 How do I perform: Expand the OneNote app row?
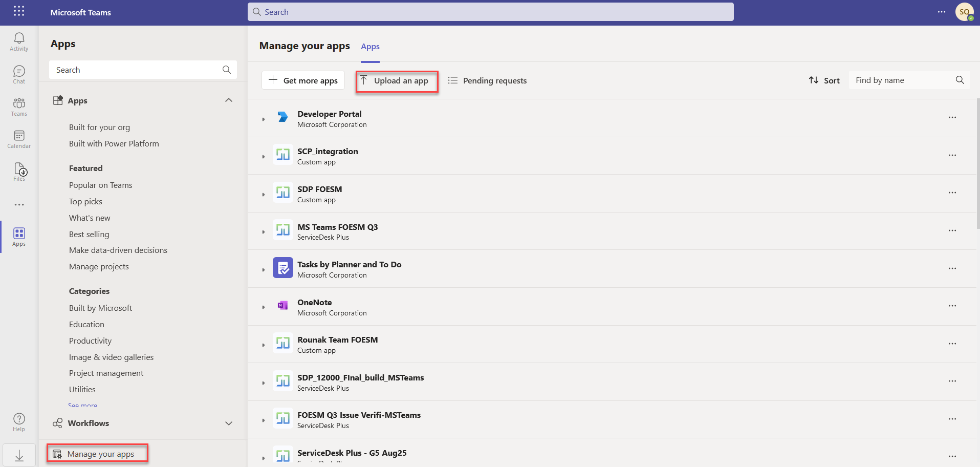(x=264, y=307)
